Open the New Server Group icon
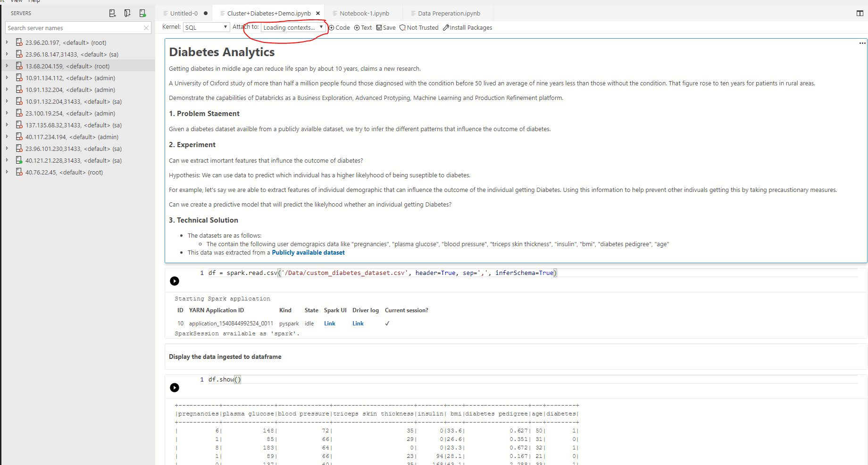The height and width of the screenshot is (465, 868). [x=127, y=13]
